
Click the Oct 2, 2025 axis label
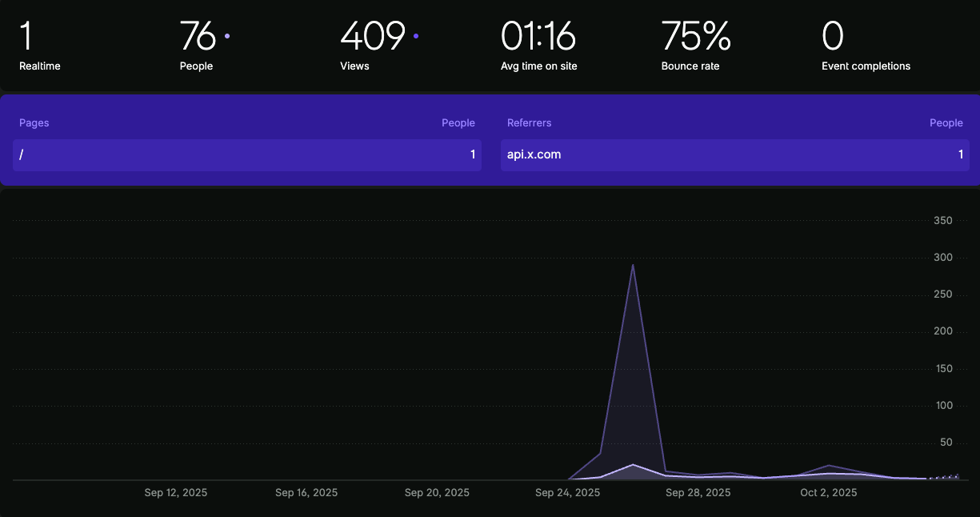pyautogui.click(x=828, y=493)
